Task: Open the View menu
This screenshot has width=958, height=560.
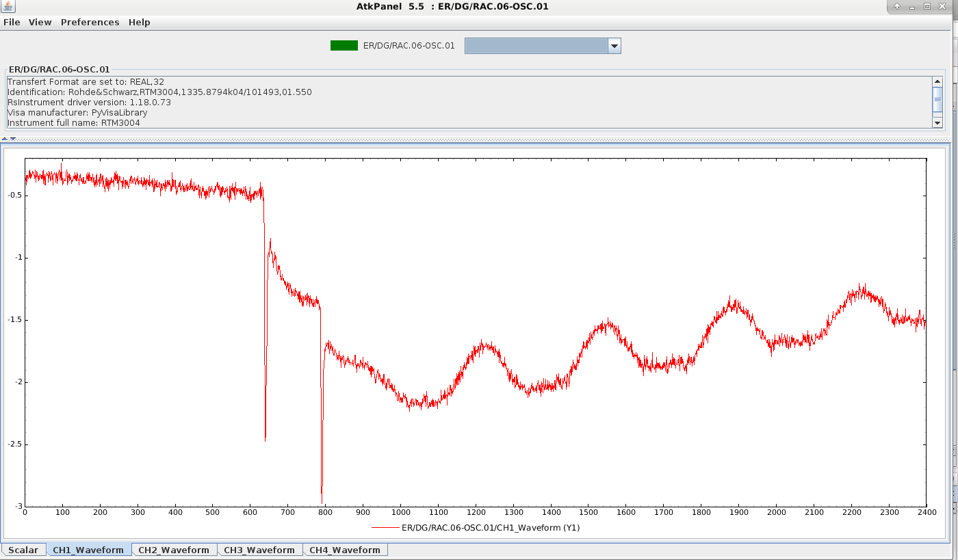Action: pyautogui.click(x=40, y=22)
